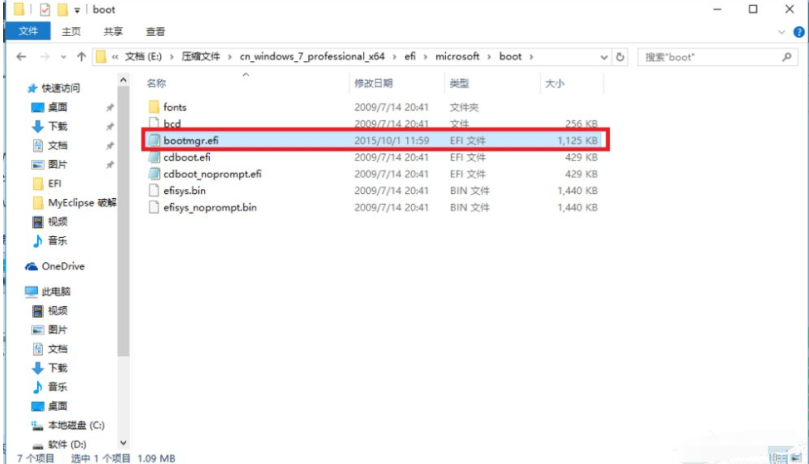Click the Properties checkmark icon in title bar

coord(45,9)
